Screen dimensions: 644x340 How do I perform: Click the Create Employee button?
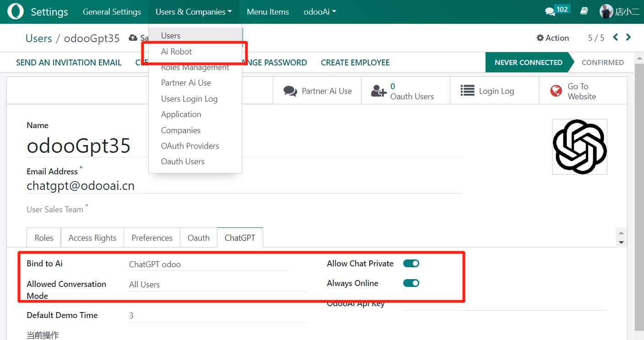click(355, 63)
